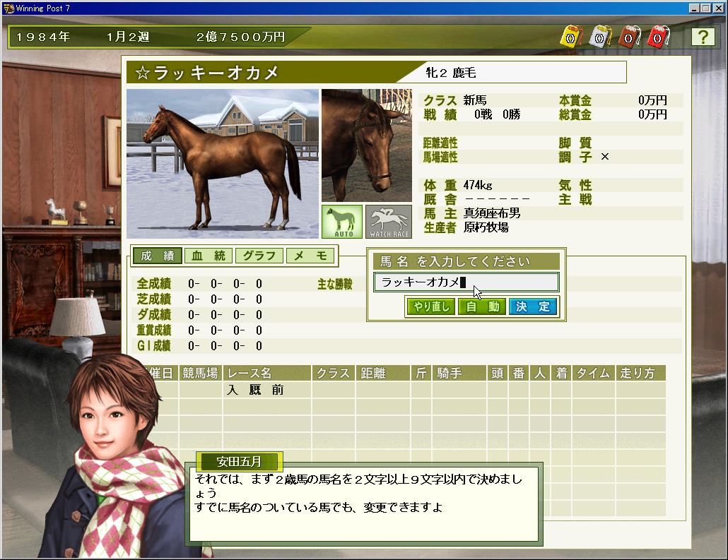Click the 芝成績 record row label
This screenshot has width=728, height=560.
[153, 299]
